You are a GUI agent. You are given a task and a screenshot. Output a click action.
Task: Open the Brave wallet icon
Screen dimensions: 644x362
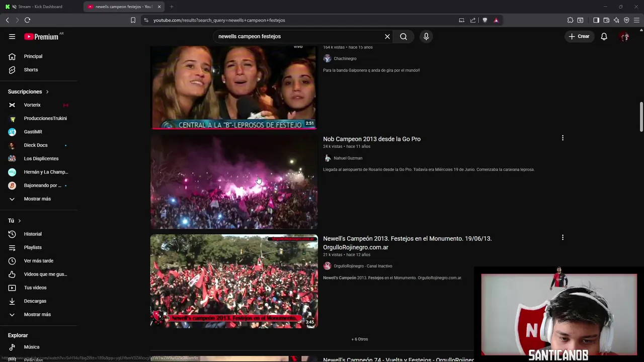tap(606, 20)
